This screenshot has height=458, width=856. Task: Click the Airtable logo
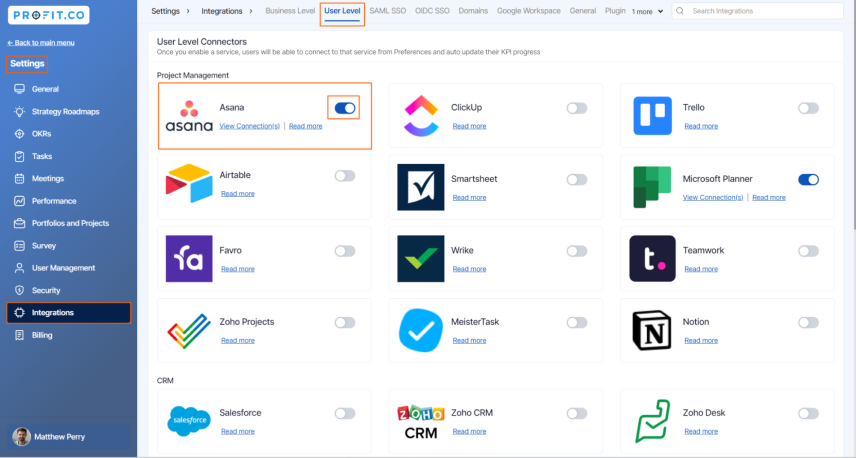(x=189, y=183)
